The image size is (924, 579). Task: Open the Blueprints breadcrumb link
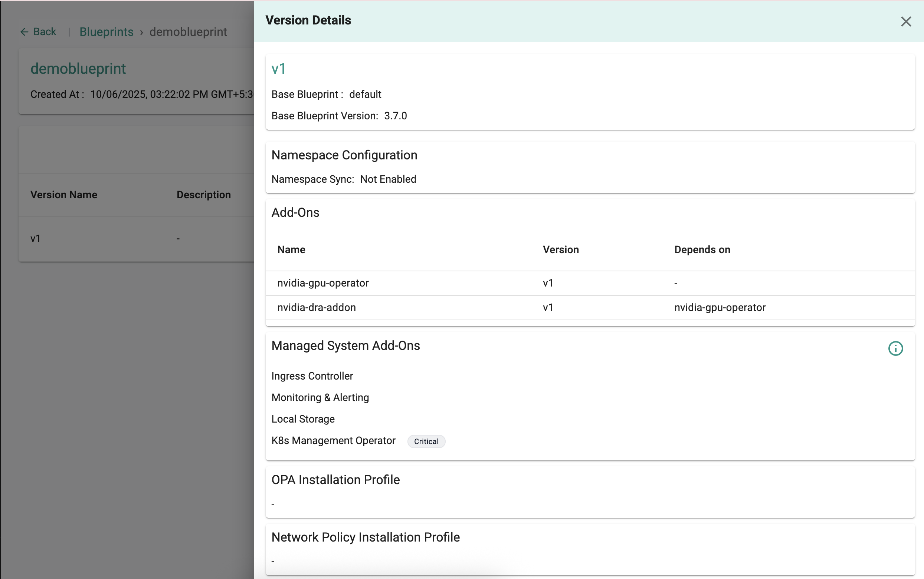tap(106, 32)
